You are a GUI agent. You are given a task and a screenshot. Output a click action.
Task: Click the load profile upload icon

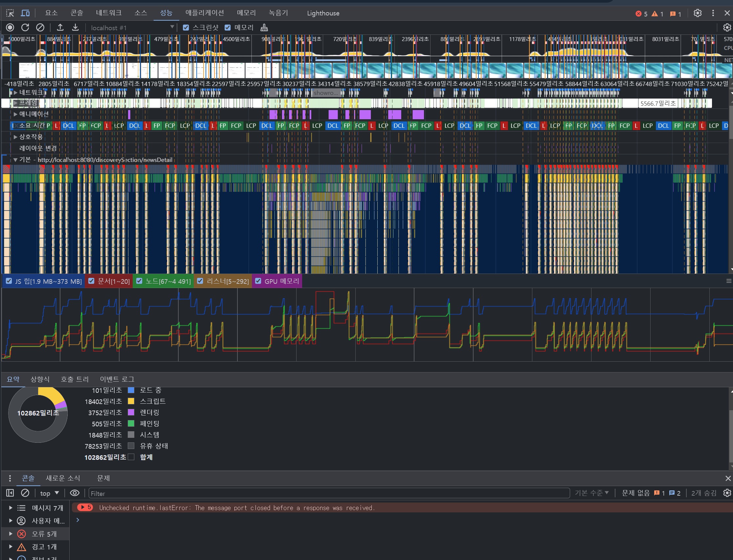tap(60, 27)
